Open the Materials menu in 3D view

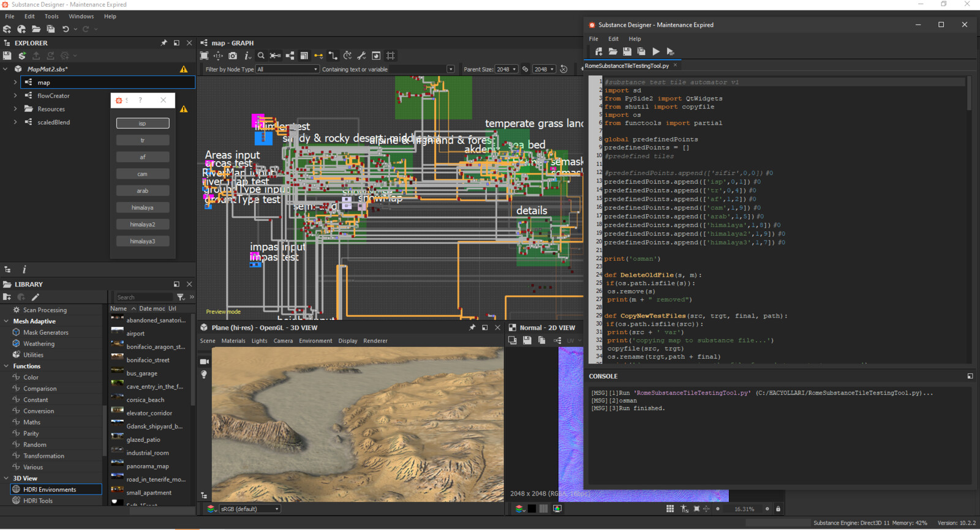233,341
